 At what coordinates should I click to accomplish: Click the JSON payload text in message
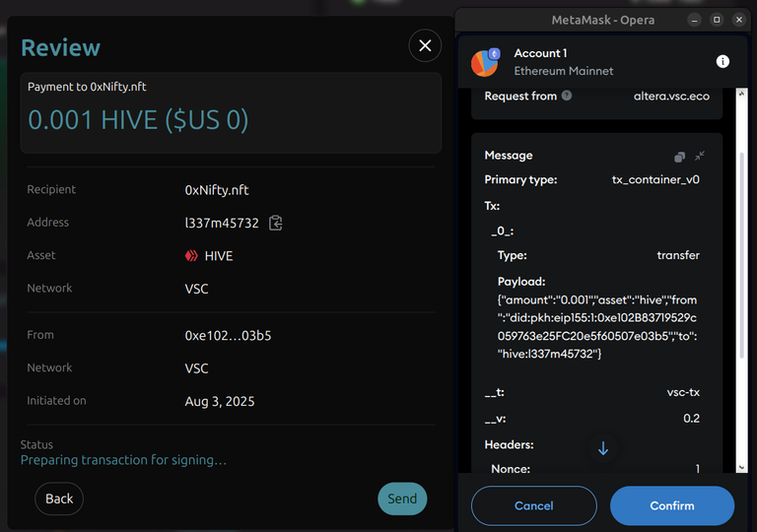(597, 327)
